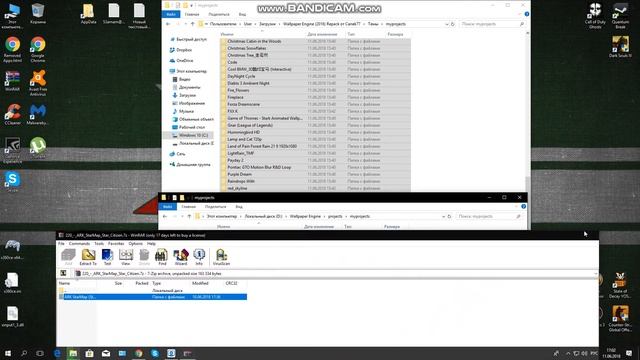The image size is (640, 360).
Task: Open the WinRAR Tools menu
Action: pyautogui.click(x=99, y=244)
